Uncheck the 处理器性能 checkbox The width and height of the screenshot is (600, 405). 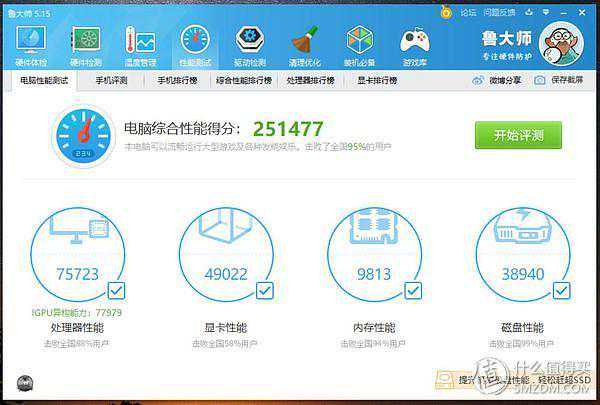click(x=116, y=291)
